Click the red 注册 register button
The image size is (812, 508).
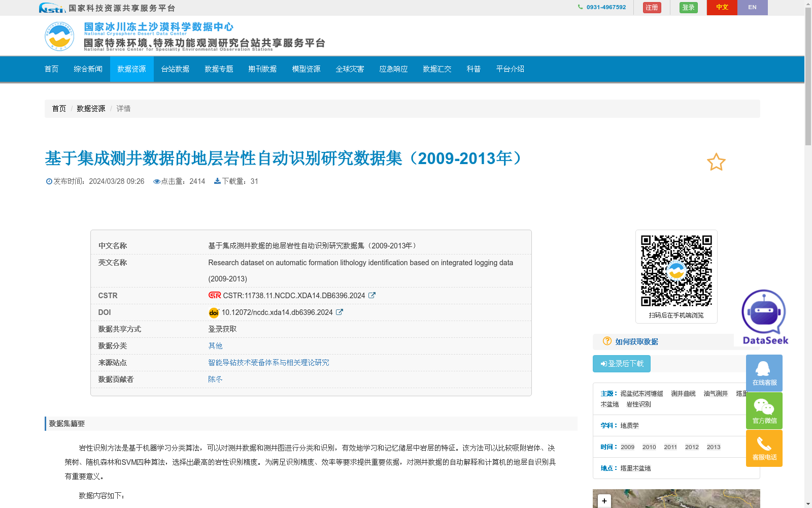pos(652,8)
